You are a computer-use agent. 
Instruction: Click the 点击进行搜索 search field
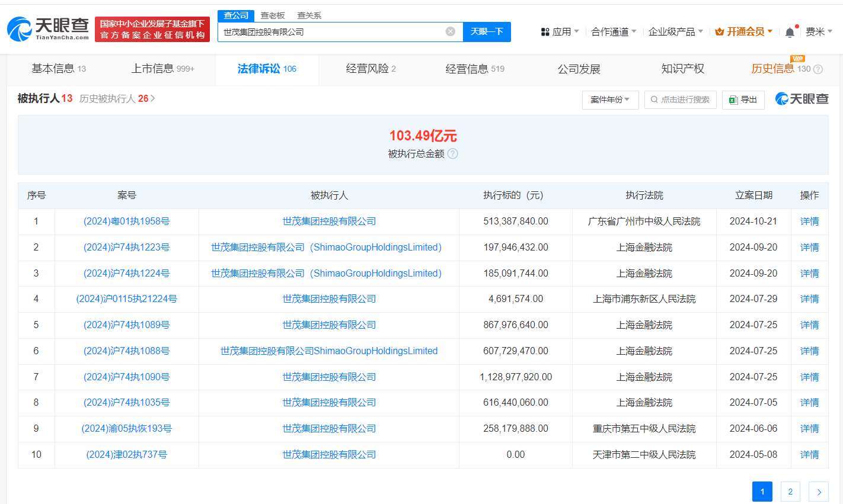(681, 99)
